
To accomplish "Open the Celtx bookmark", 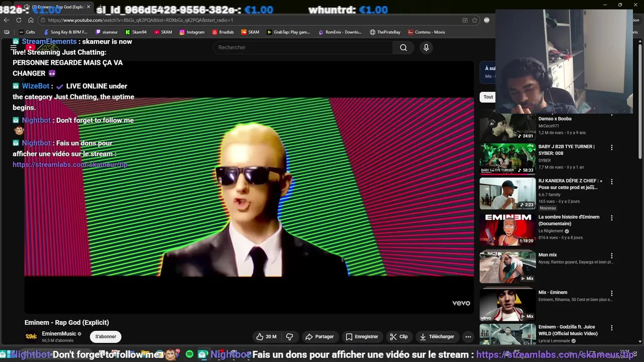I will 27,32.
